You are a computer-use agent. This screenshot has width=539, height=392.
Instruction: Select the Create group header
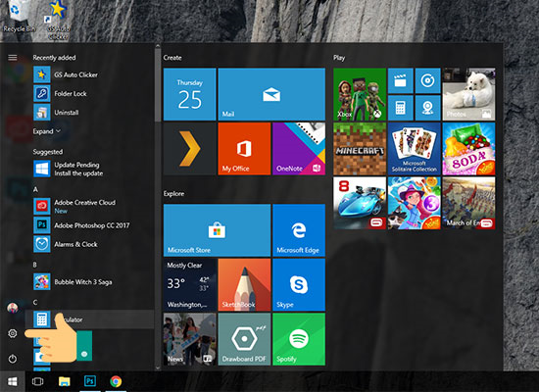tap(172, 58)
